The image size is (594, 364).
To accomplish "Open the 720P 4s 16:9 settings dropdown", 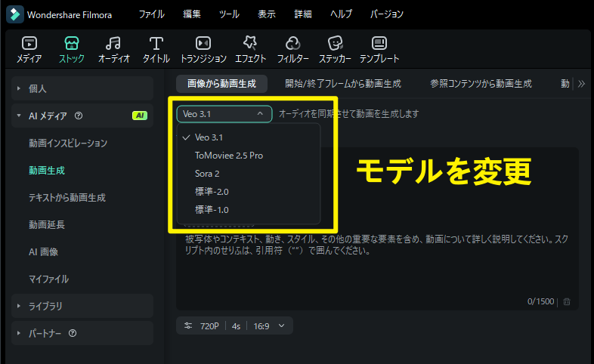I will (234, 325).
